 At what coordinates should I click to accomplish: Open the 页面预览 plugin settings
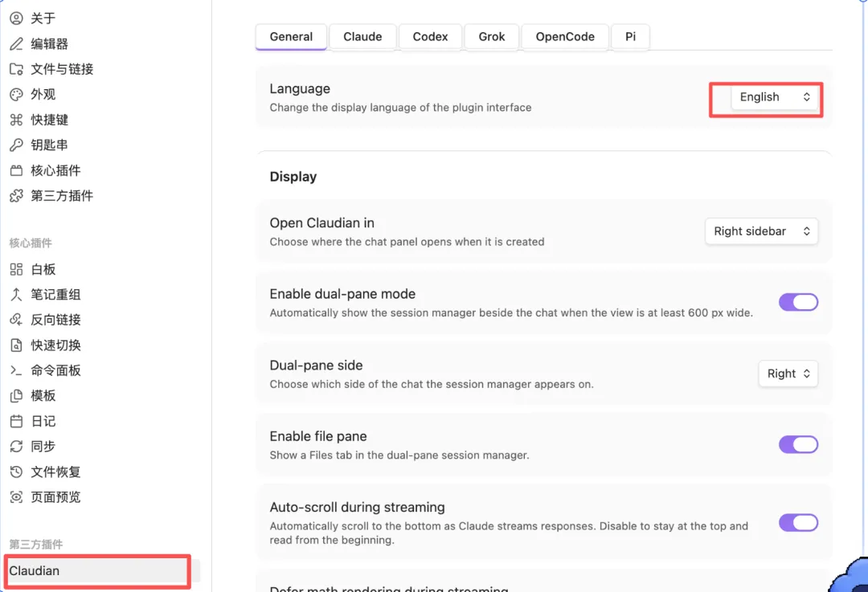(56, 497)
